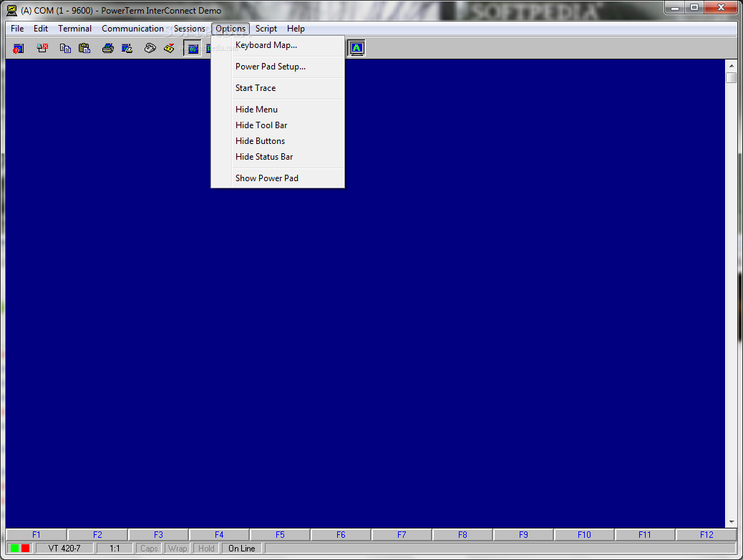Click the vertical scrollbar up arrow
Viewport: 743px width, 560px height.
point(732,66)
